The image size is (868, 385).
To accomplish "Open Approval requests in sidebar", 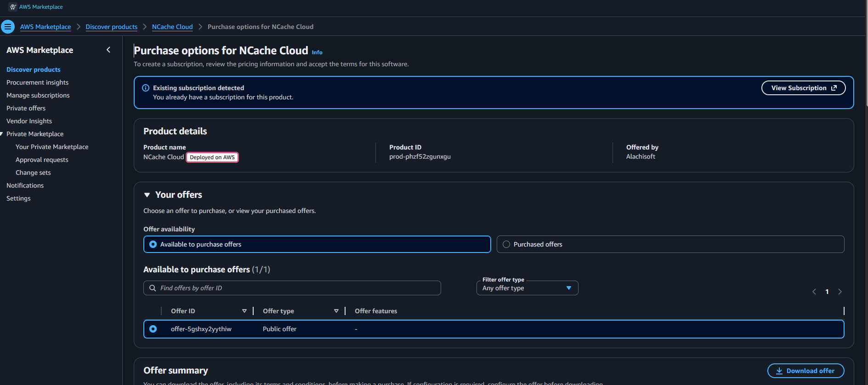I will point(42,160).
